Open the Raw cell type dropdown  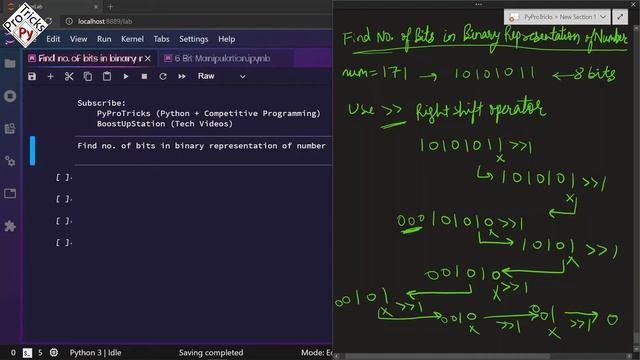[x=222, y=76]
